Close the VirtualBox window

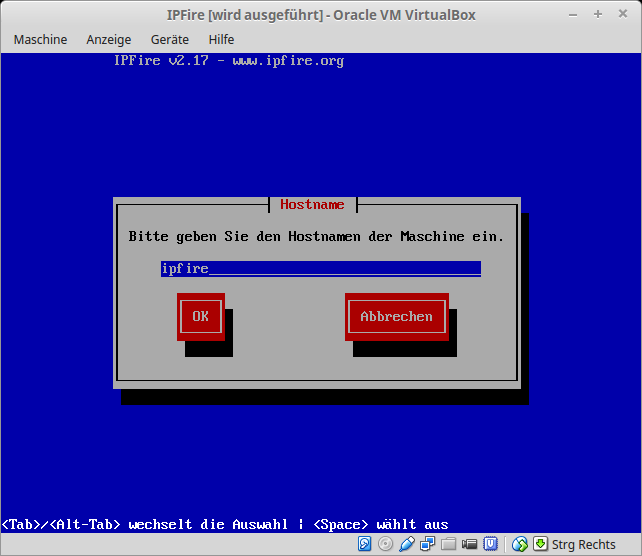pyautogui.click(x=623, y=14)
